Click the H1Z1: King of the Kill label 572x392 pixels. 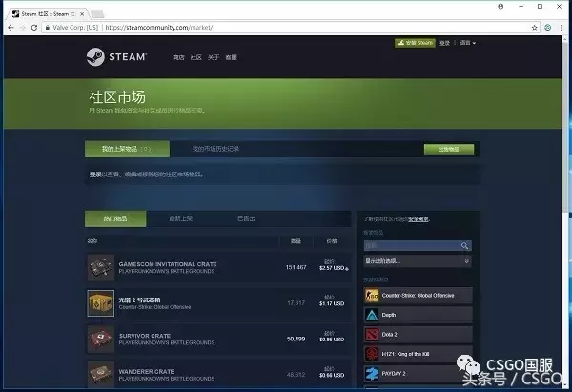(405, 354)
